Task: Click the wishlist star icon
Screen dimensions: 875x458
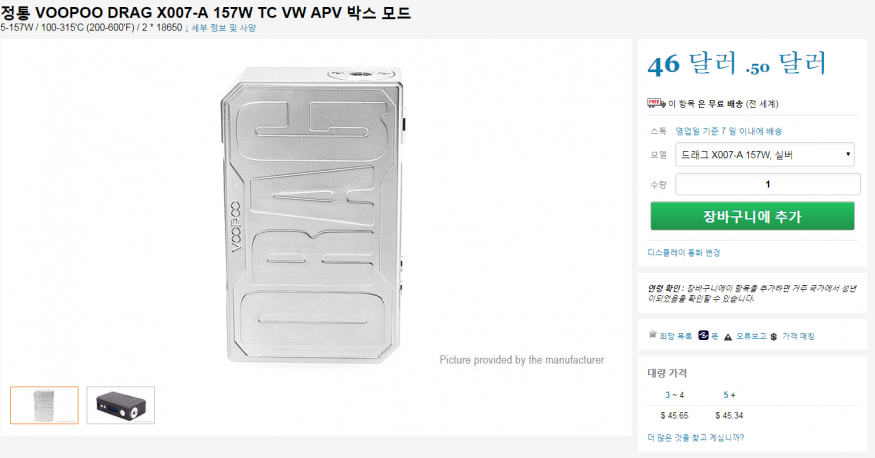Action: [653, 336]
